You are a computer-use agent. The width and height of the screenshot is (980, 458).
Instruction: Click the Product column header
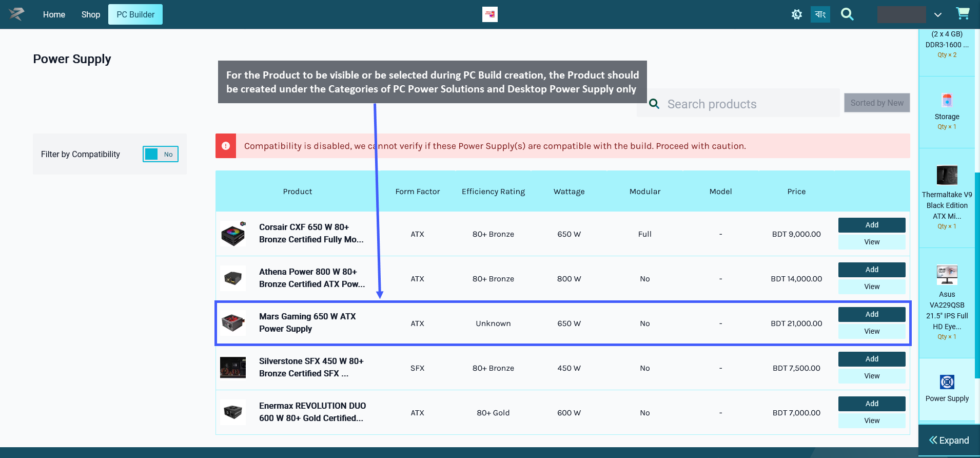tap(298, 192)
